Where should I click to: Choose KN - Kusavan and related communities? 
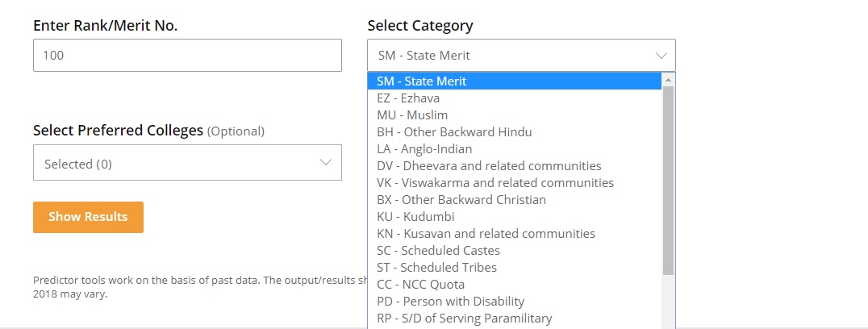point(486,234)
